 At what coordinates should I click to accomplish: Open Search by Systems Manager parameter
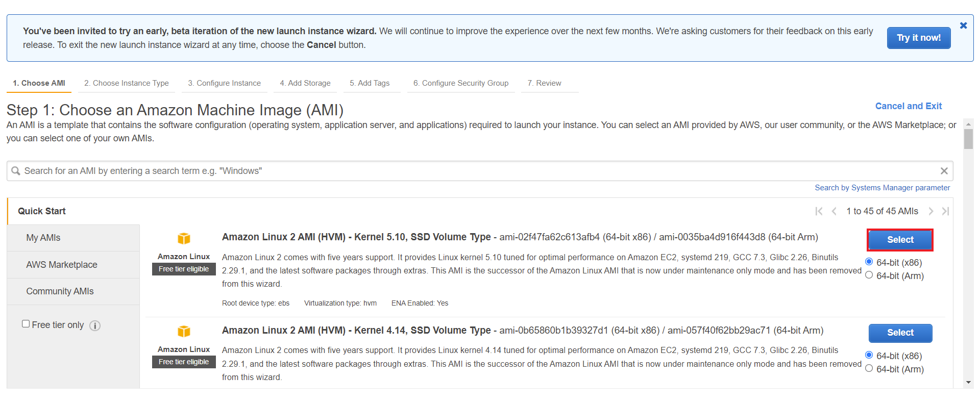(x=883, y=188)
